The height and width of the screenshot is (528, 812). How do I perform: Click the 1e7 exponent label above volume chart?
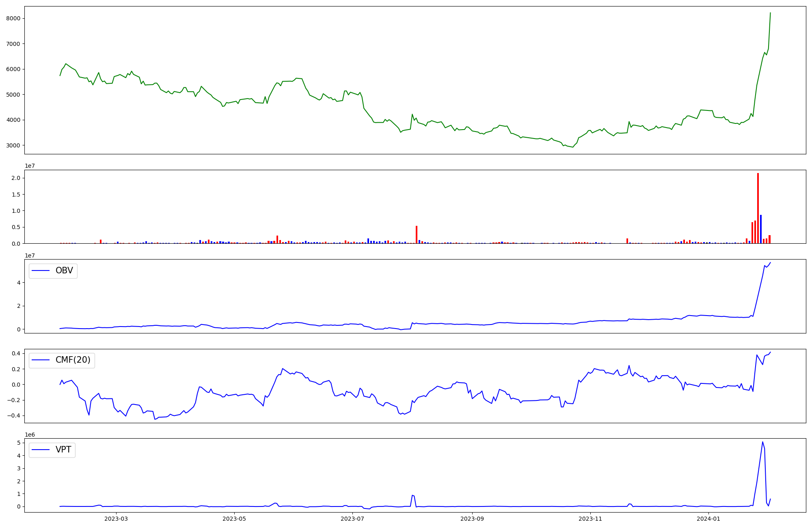[x=30, y=166]
